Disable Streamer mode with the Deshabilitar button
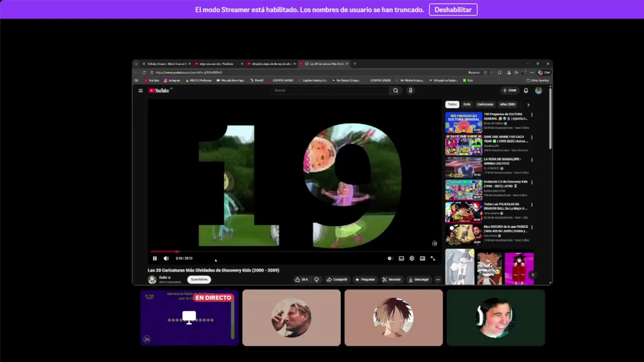 (x=453, y=10)
